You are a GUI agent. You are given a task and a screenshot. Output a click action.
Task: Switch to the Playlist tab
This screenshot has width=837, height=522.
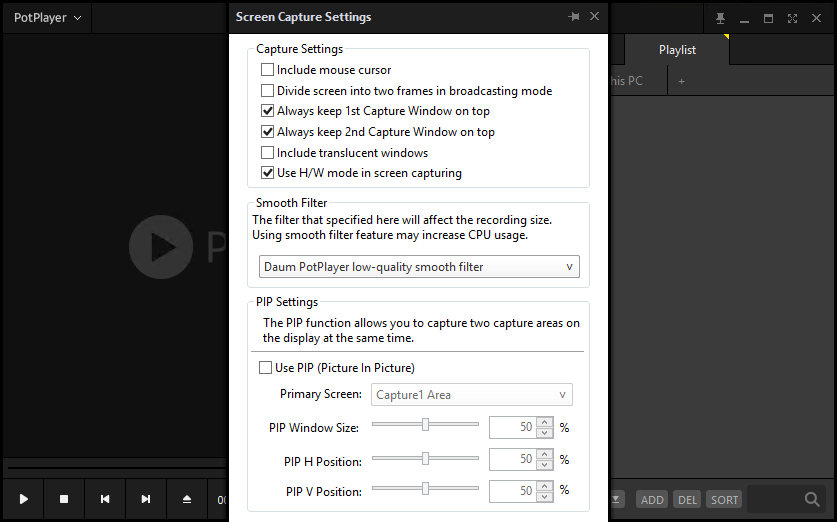tap(677, 50)
